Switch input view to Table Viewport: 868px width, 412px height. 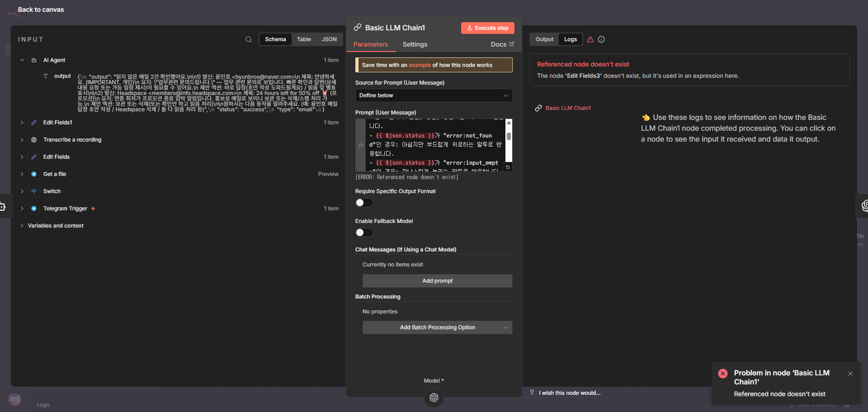304,39
